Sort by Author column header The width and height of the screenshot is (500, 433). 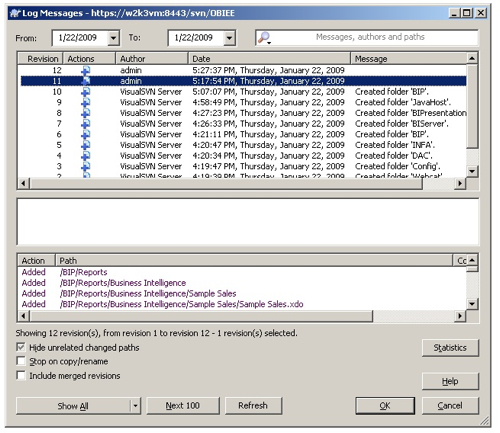tap(152, 59)
